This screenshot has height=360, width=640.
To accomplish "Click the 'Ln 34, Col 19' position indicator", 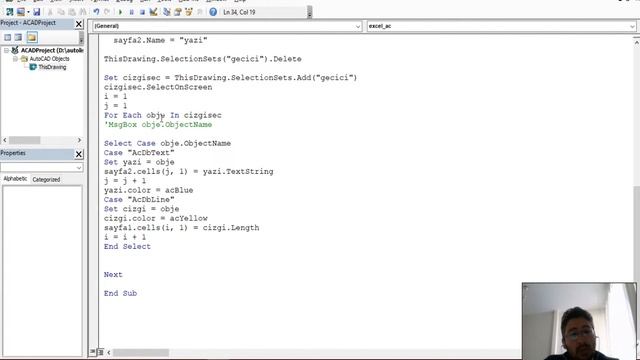I will click(239, 12).
